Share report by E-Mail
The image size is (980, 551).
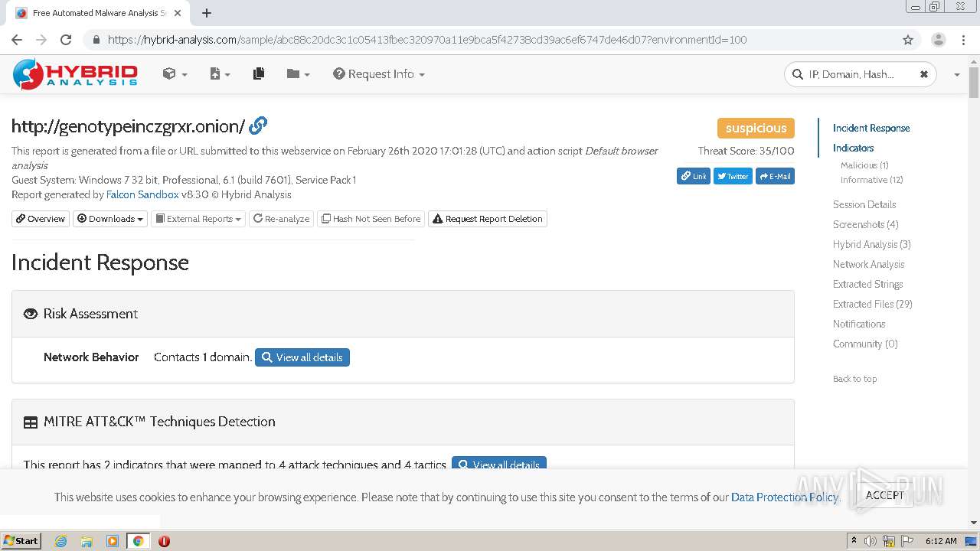click(x=775, y=176)
